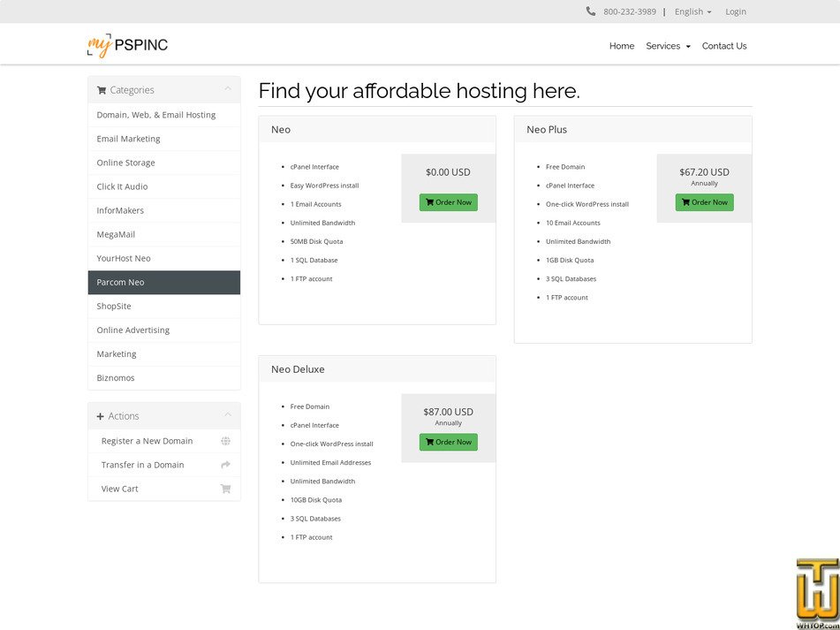Click the 'Find your affordable hosting here.' heading
The width and height of the screenshot is (840, 630).
(419, 91)
